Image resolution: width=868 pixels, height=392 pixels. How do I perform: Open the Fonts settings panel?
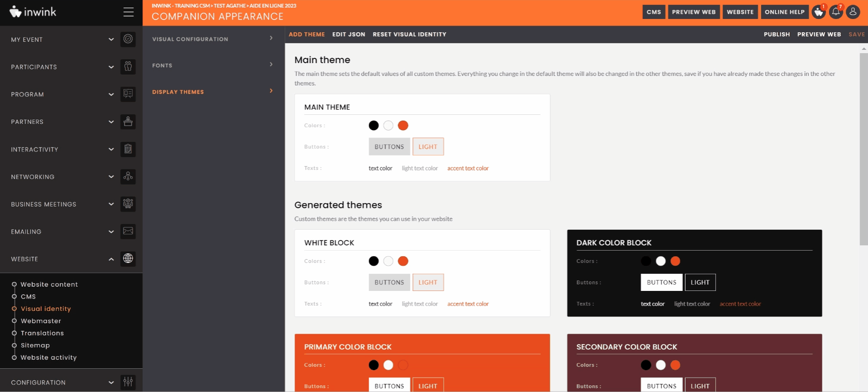(x=213, y=65)
